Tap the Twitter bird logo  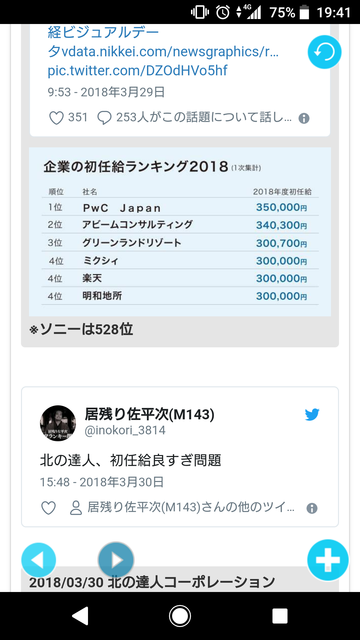coord(312,415)
